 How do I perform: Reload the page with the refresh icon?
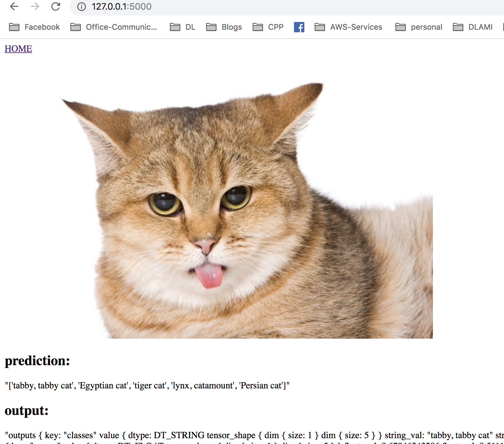[x=56, y=6]
